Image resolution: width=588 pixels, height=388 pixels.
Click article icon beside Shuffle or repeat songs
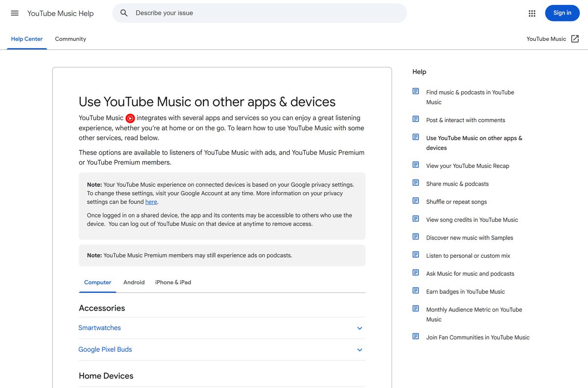[x=416, y=201]
